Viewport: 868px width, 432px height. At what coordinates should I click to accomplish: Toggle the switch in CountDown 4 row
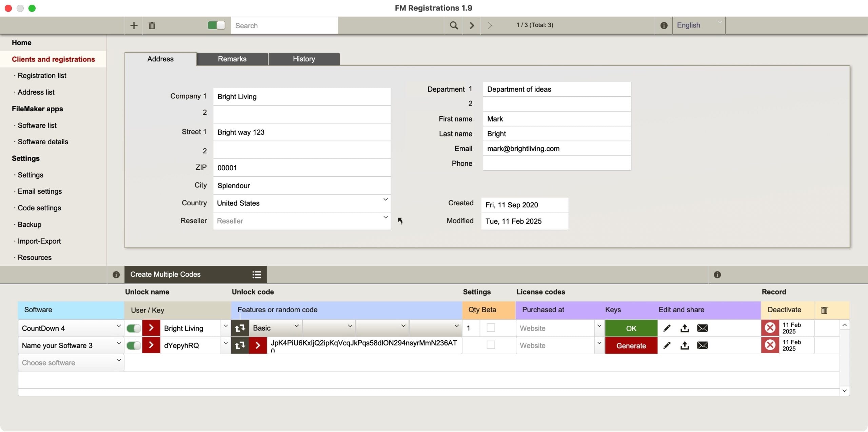[134, 328]
